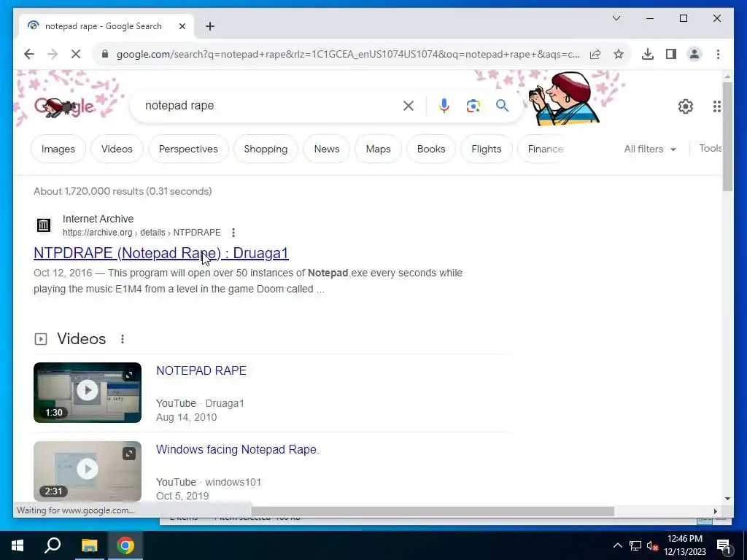Screen dimensions: 747x560
Task: View site info via the padlock icon
Action: tap(105, 54)
